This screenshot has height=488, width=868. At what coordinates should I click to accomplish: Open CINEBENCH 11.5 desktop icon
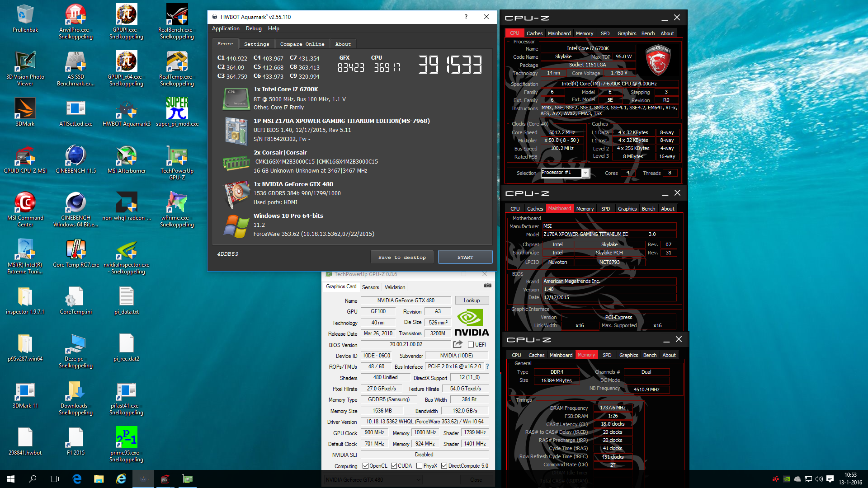[x=75, y=160]
